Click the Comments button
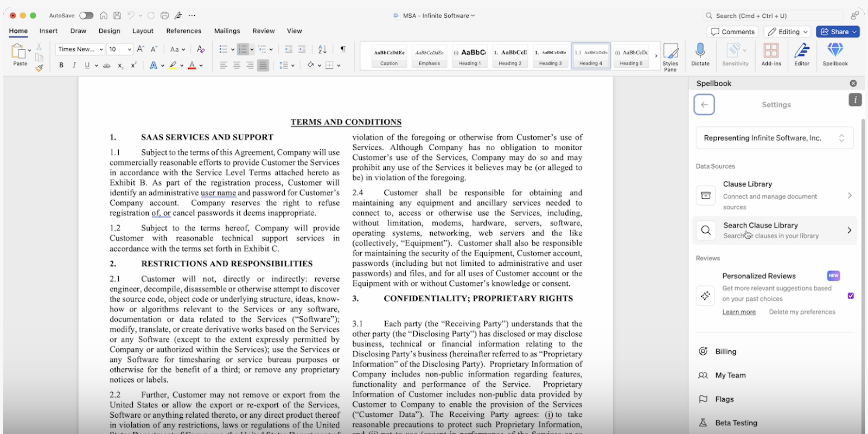 click(732, 32)
